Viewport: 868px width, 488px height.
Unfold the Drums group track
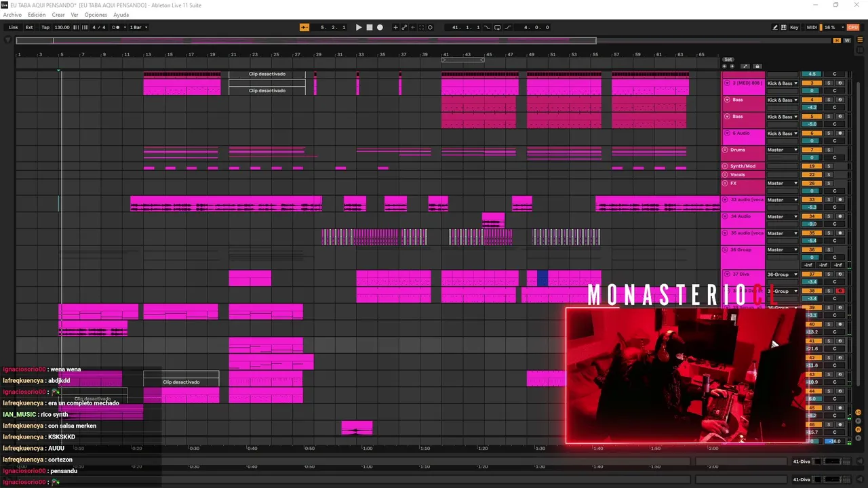(x=725, y=150)
